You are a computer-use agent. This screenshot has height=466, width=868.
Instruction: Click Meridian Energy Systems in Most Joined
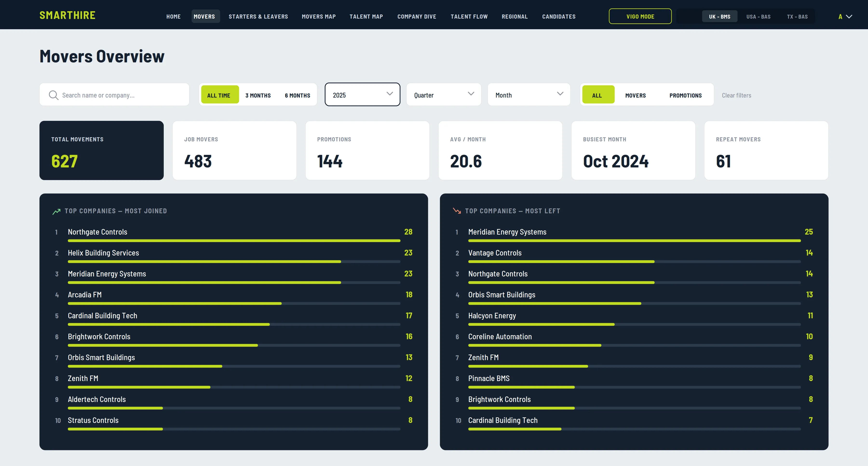pos(107,274)
